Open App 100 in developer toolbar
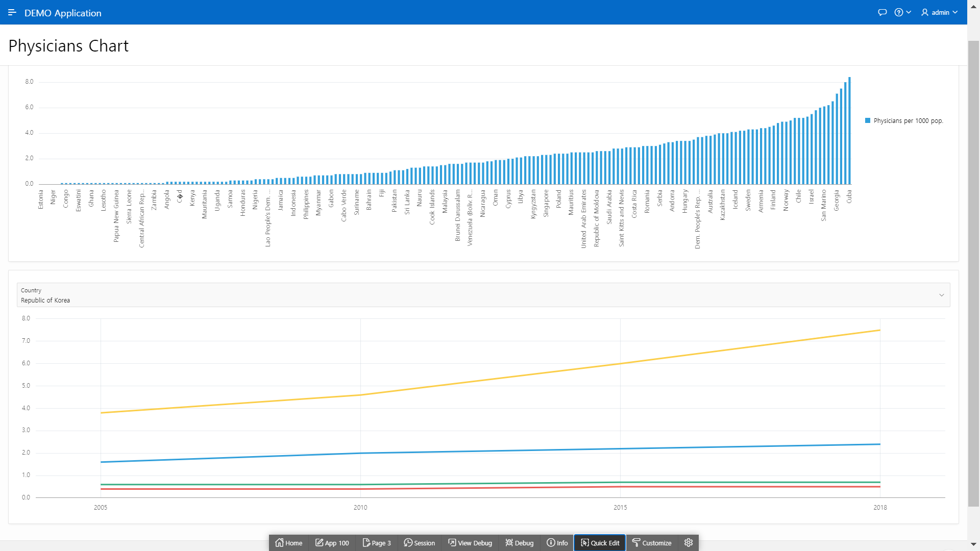The height and width of the screenshot is (551, 980). (332, 543)
